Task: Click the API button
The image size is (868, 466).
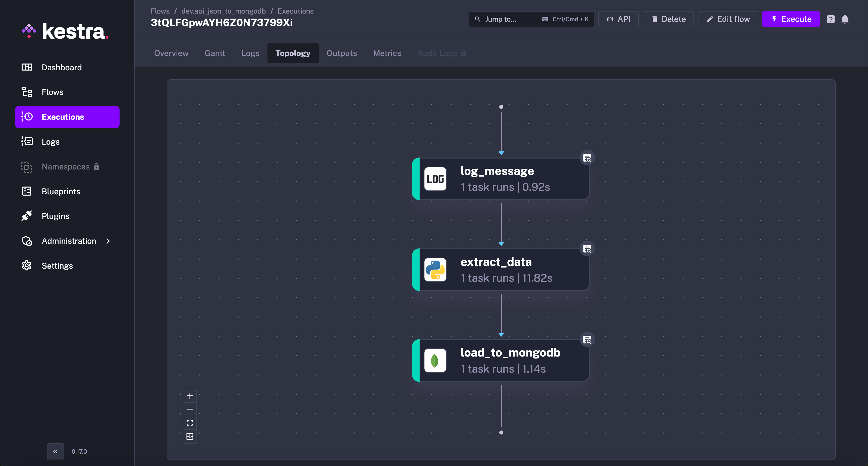Action: click(x=618, y=19)
